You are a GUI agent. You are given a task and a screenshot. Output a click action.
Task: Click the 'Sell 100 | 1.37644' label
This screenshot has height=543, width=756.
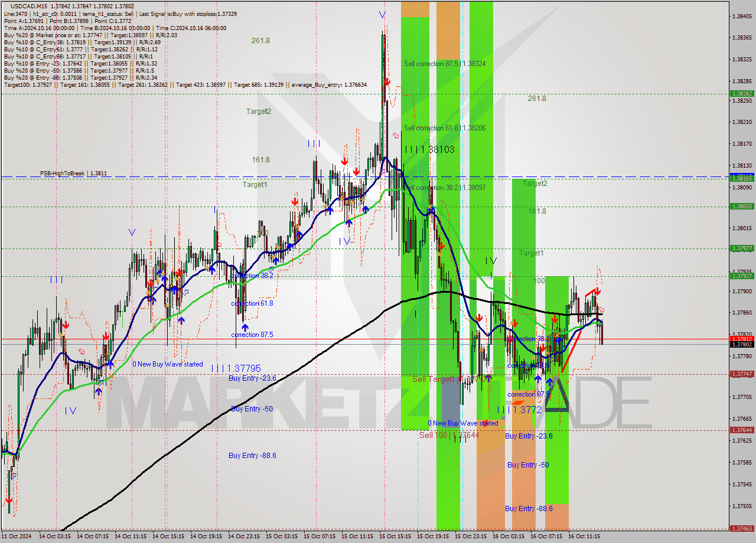(x=449, y=435)
